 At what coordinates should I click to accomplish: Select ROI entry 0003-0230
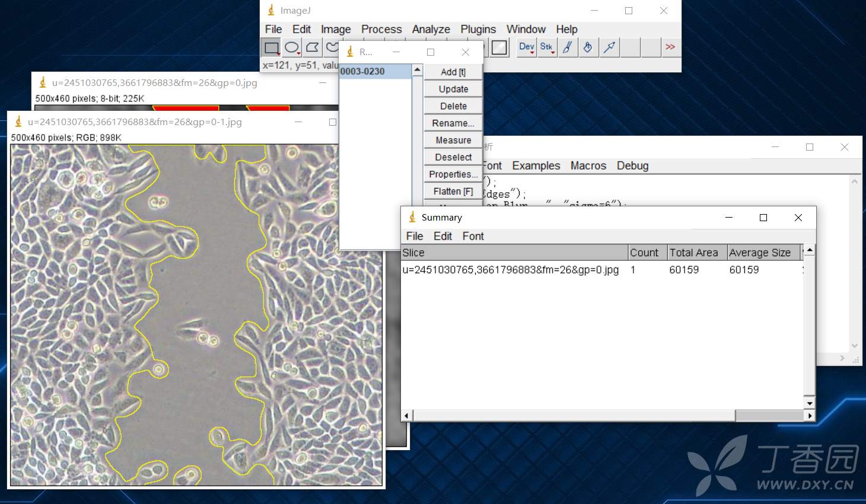[x=375, y=71]
